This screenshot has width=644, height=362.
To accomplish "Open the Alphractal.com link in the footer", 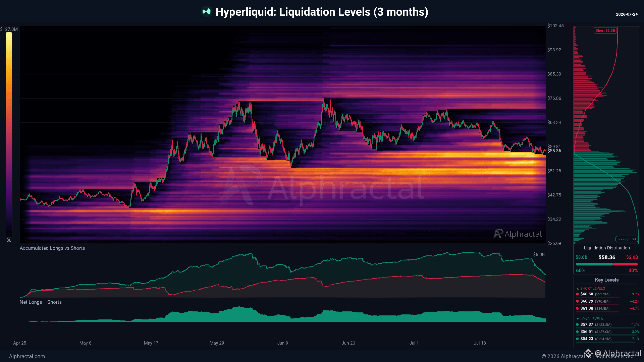I will click(27, 356).
